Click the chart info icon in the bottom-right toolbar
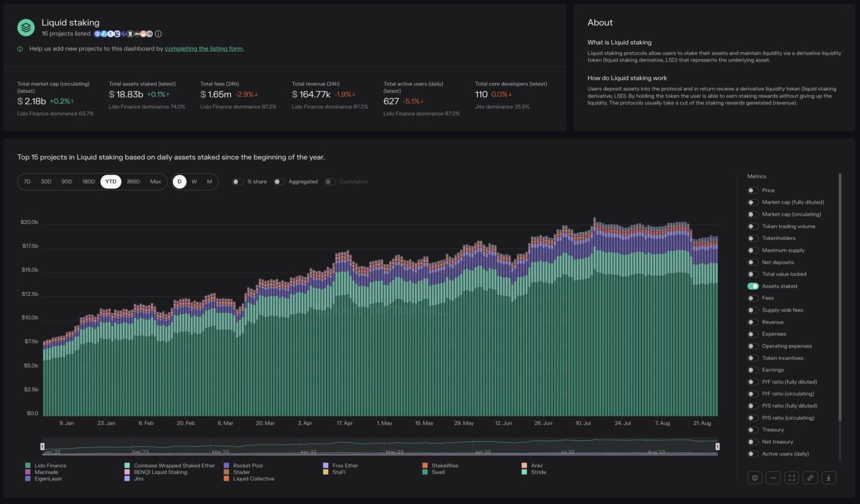Viewport: 860px width, 504px height. coord(755,477)
